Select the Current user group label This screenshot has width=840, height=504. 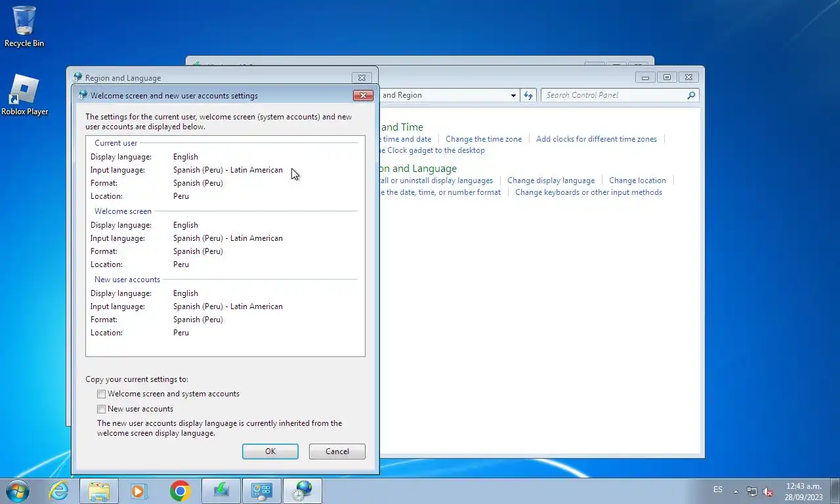(x=116, y=143)
